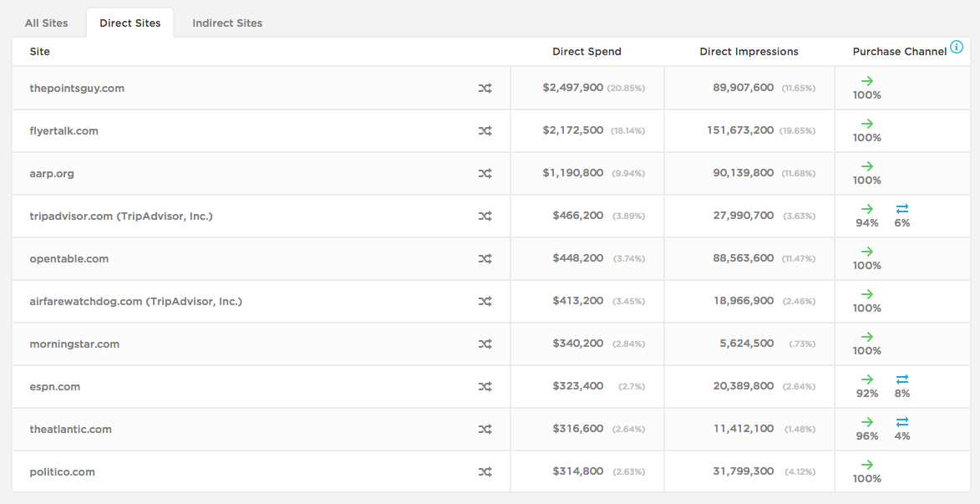Image resolution: width=980 pixels, height=504 pixels.
Task: Open the thepointsguy.com site link
Action: tap(77, 88)
